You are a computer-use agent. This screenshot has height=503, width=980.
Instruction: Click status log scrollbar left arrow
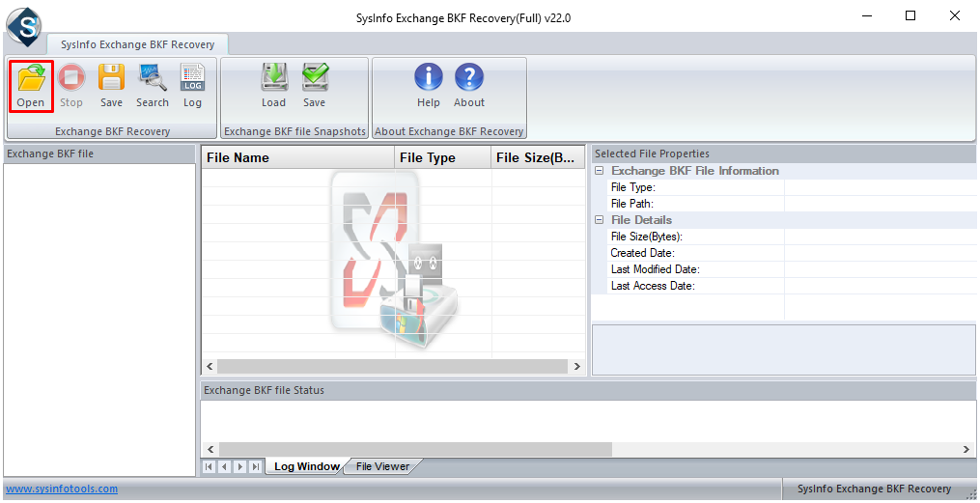pyautogui.click(x=210, y=449)
